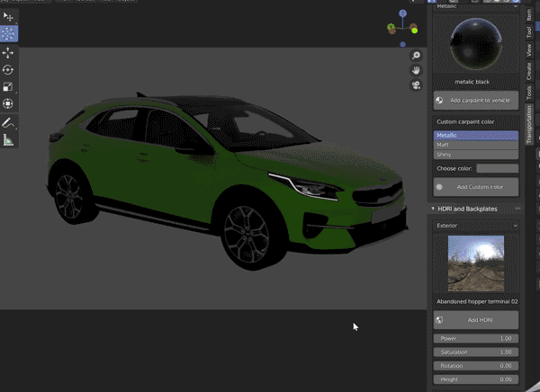Click 'Abandoned hopper terminal 02' label
The width and height of the screenshot is (540, 392).
click(477, 301)
